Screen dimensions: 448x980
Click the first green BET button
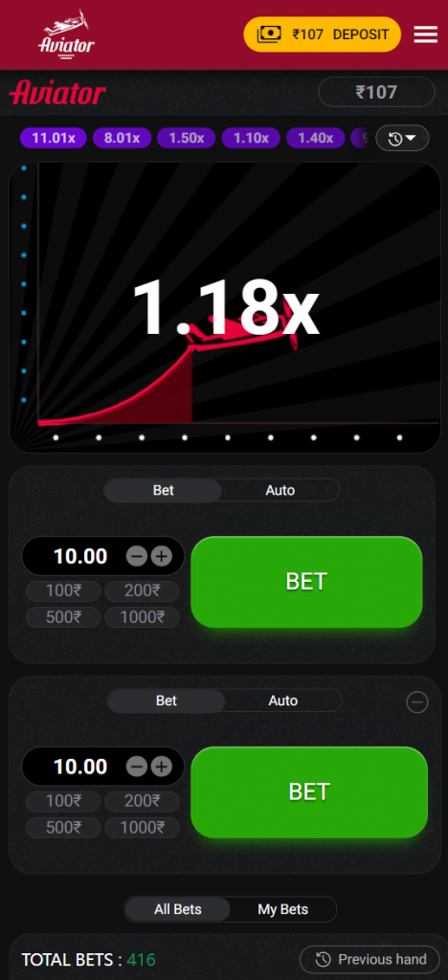pos(306,582)
